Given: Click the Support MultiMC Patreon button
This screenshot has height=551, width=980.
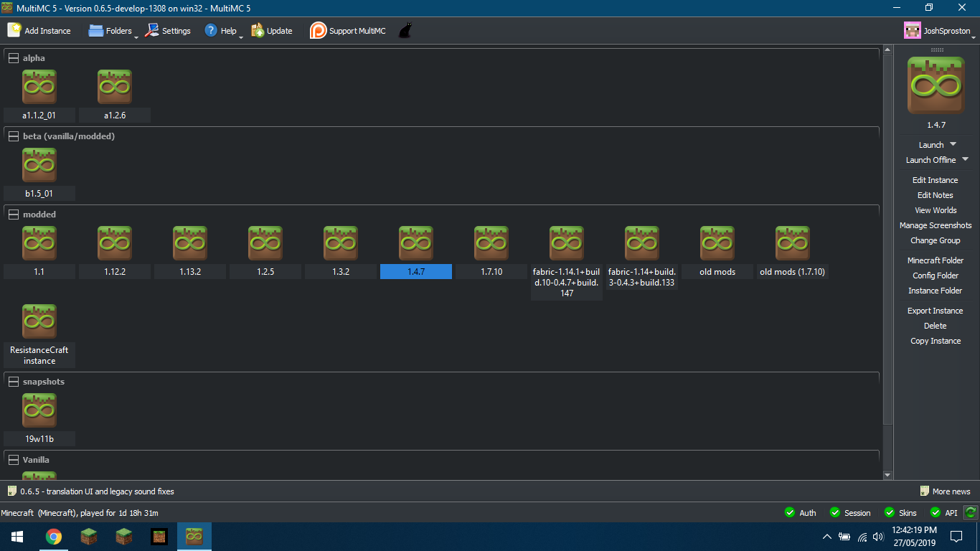Looking at the screenshot, I should 347,30.
